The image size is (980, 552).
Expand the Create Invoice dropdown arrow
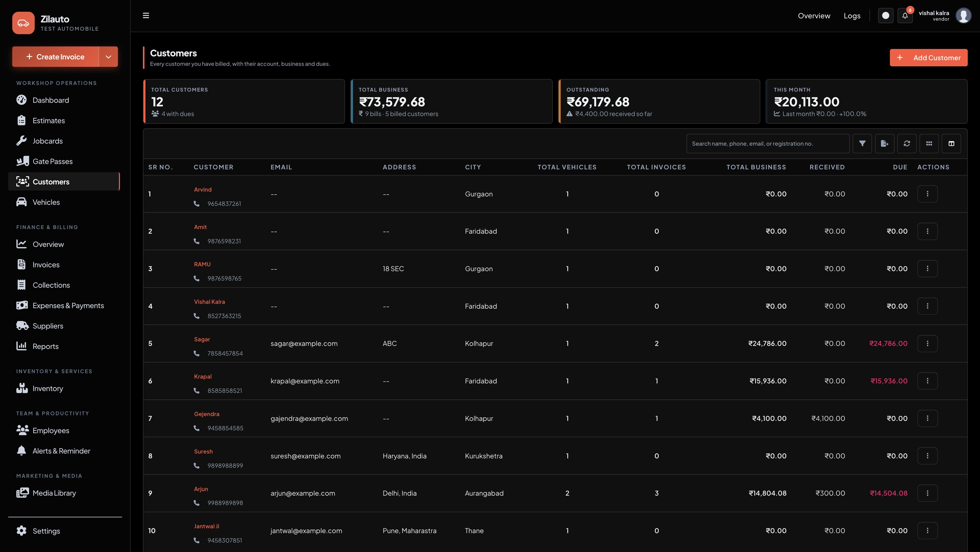pyautogui.click(x=108, y=57)
